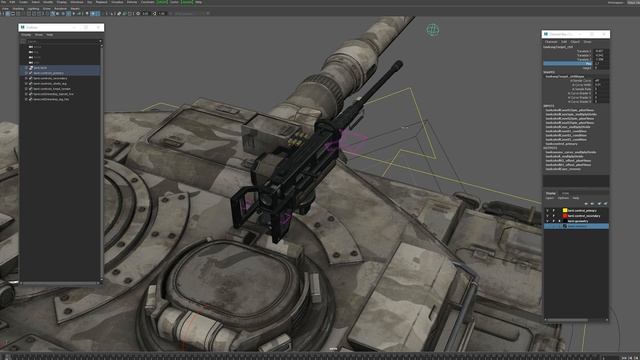Select the highlighted blue display layer row

click(576, 226)
